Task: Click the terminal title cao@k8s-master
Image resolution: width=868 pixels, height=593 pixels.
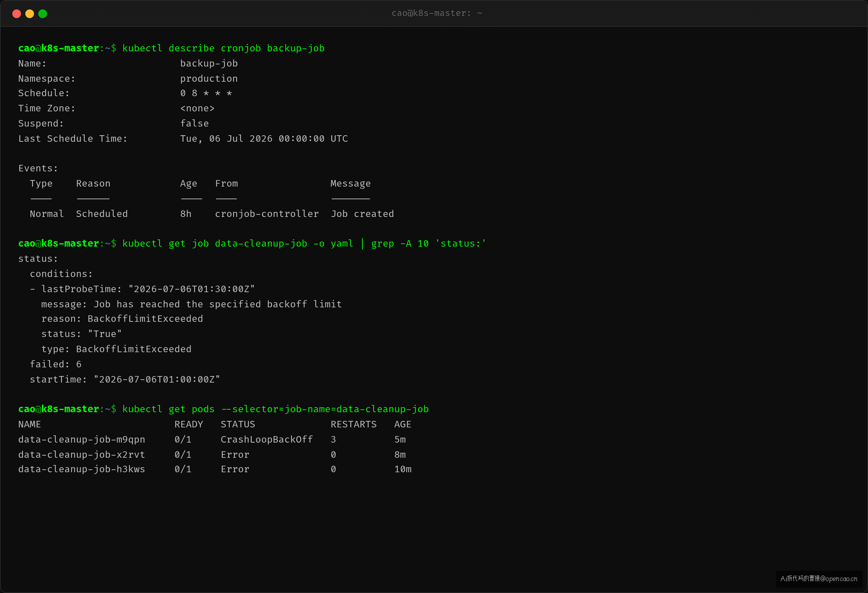Action: coord(437,13)
